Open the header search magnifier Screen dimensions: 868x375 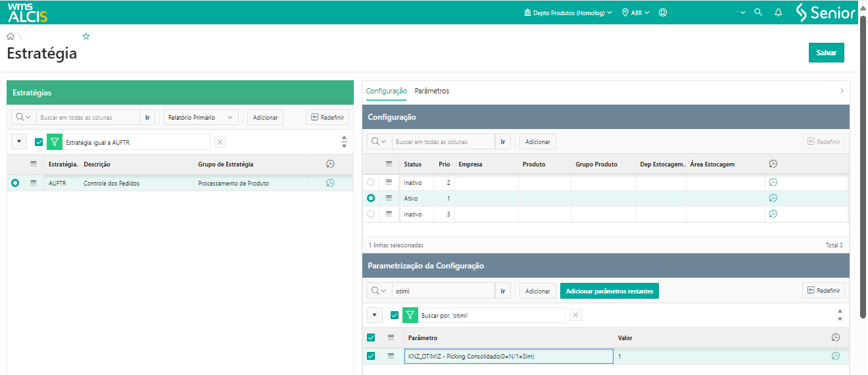tap(758, 12)
